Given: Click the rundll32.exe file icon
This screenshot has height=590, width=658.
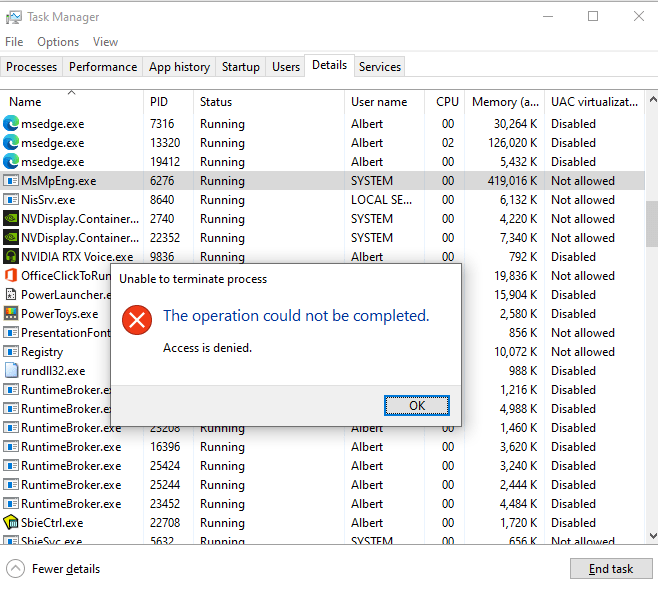Looking at the screenshot, I should (x=11, y=371).
